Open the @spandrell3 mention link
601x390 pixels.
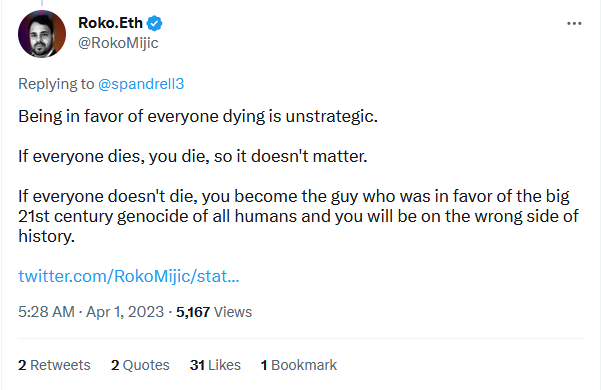point(141,84)
